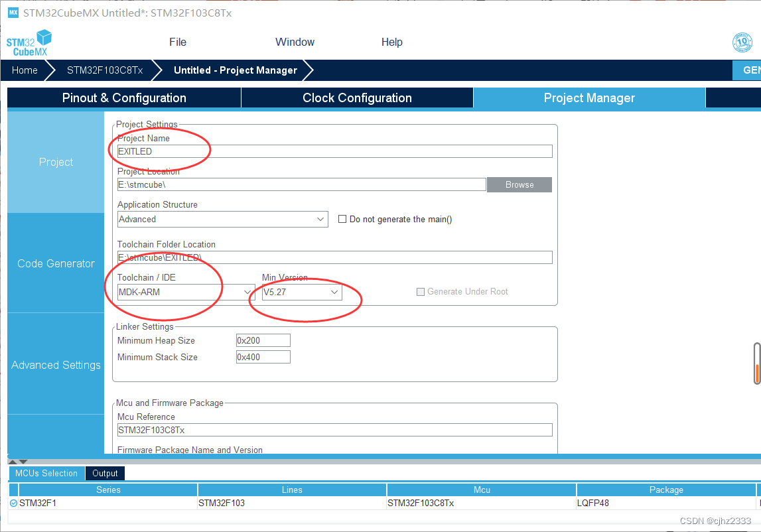Click the STM32CubeMX logo icon
This screenshot has width=761, height=532.
pos(29,42)
